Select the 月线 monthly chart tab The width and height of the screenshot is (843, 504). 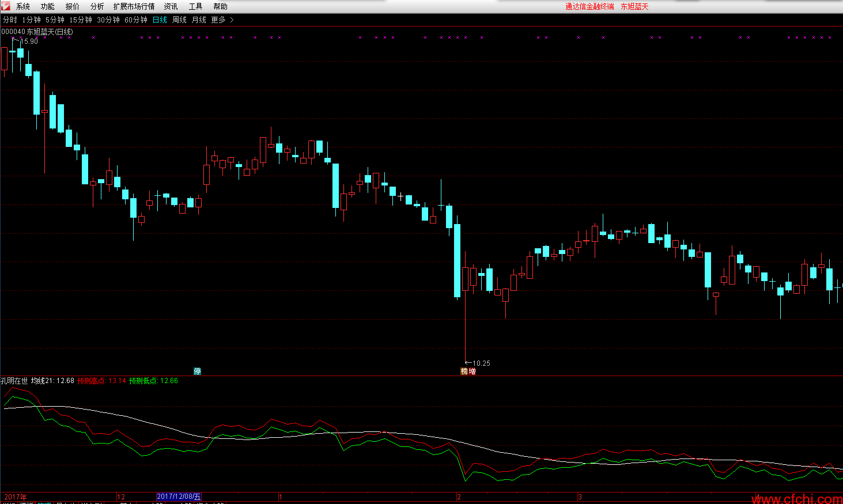pos(199,20)
